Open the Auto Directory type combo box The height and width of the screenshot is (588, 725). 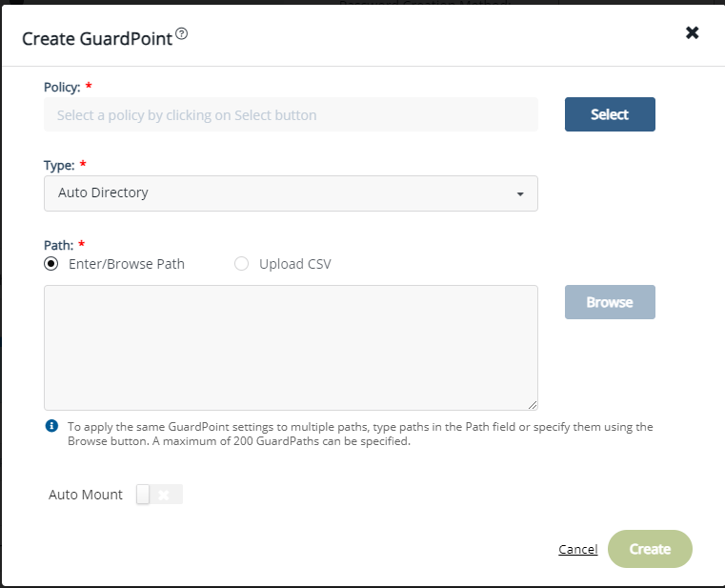pos(291,193)
